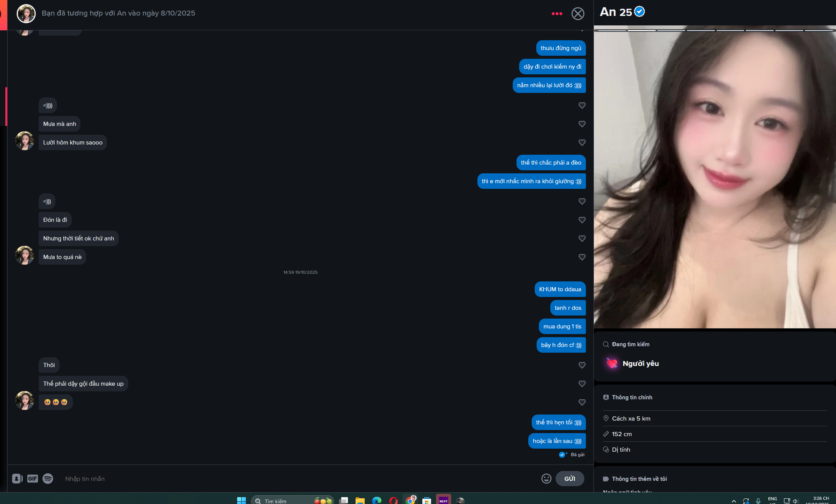
Task: Click the second photo indicator segment
Action: pyautogui.click(x=641, y=30)
